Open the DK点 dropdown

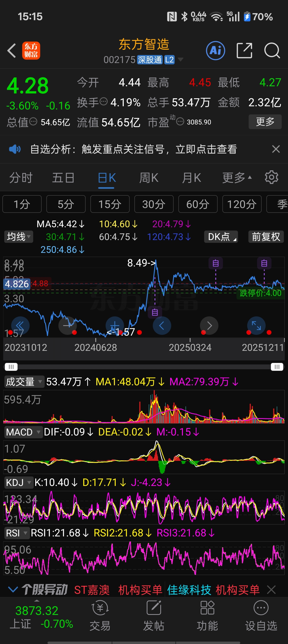(x=221, y=237)
